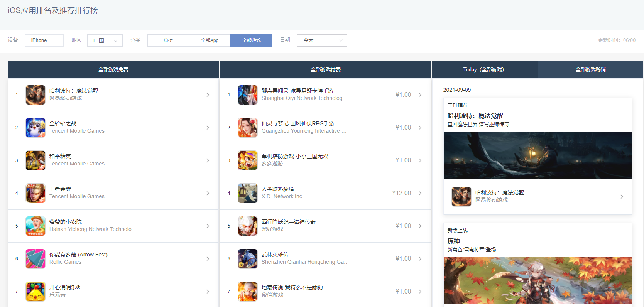Open the 开心消消乐 app icon
Image resolution: width=644 pixels, height=307 pixels.
click(35, 292)
